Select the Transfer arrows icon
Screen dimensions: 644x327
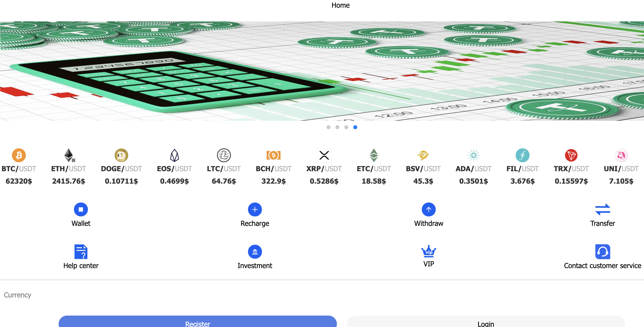[602, 209]
